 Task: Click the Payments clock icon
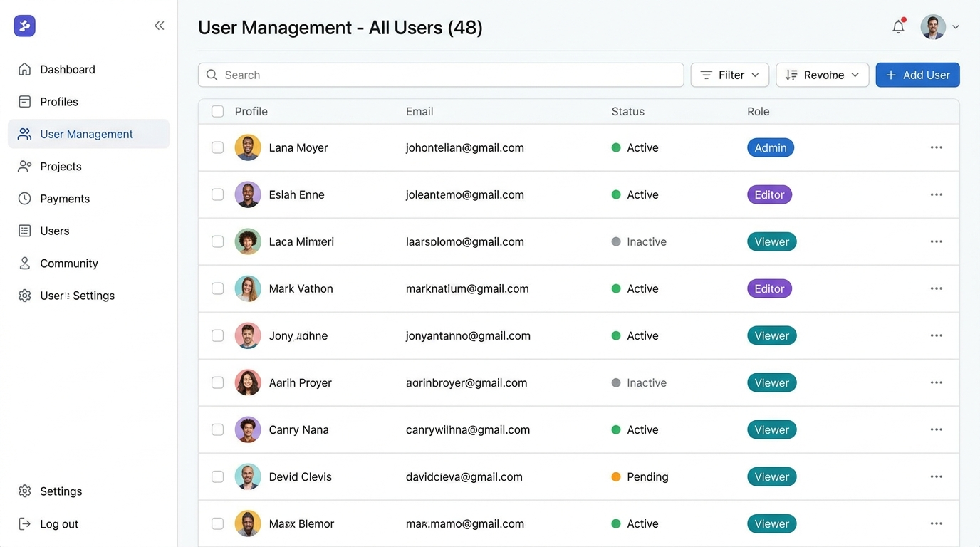coord(25,199)
